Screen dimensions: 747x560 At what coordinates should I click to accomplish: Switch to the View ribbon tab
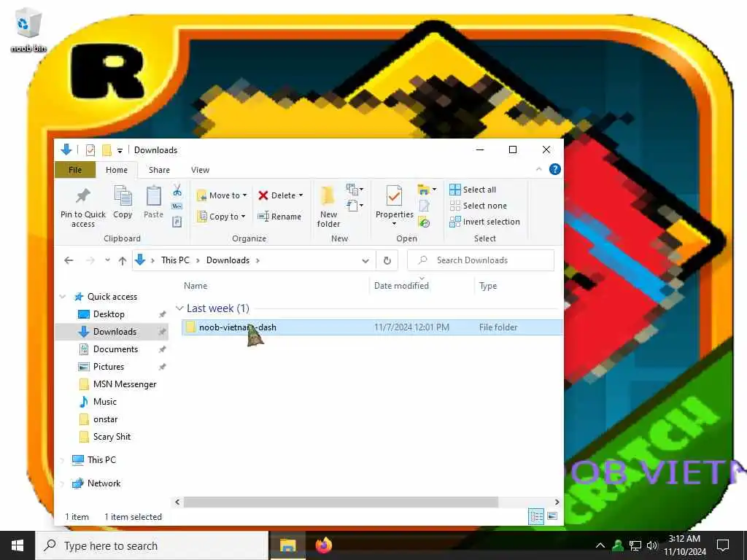(200, 170)
